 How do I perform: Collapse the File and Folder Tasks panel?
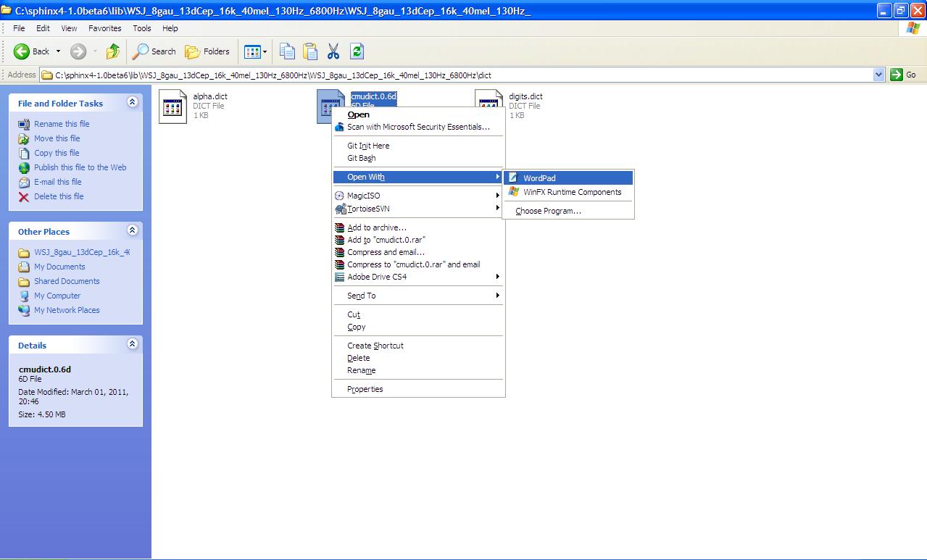[x=132, y=102]
